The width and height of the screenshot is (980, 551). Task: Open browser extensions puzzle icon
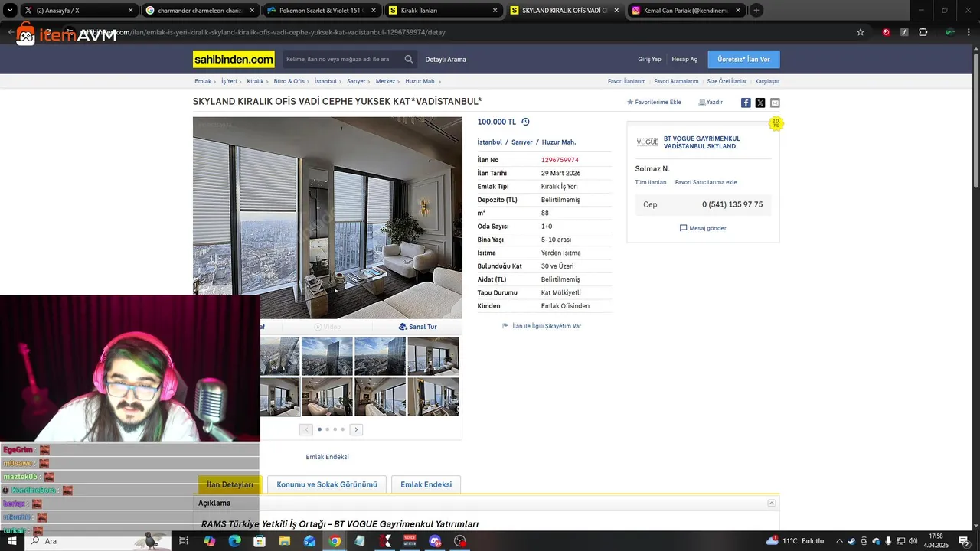click(923, 32)
